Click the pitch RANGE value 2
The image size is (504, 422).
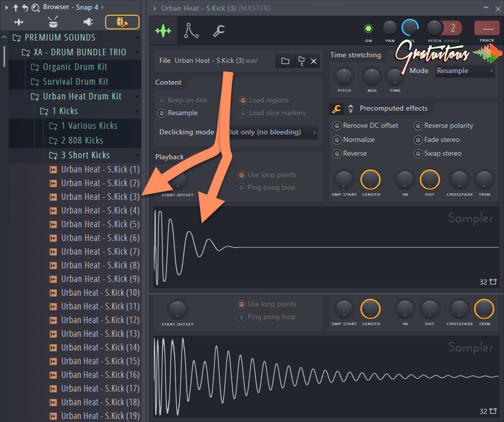[453, 28]
